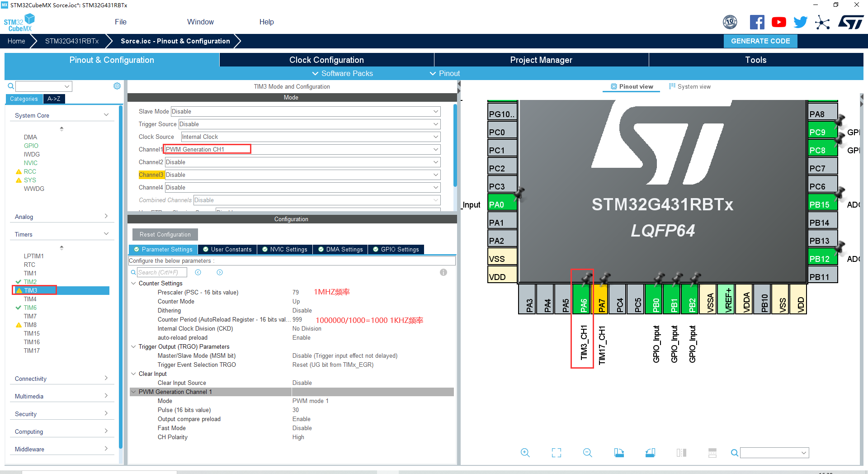This screenshot has width=868, height=474.
Task: Click the horizontal split view icon
Action: pos(712,453)
